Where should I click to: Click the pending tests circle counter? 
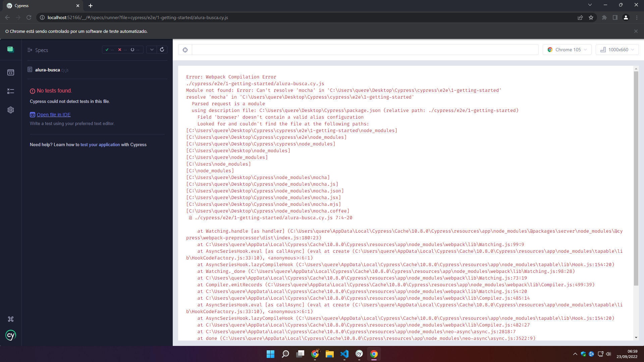[135, 50]
